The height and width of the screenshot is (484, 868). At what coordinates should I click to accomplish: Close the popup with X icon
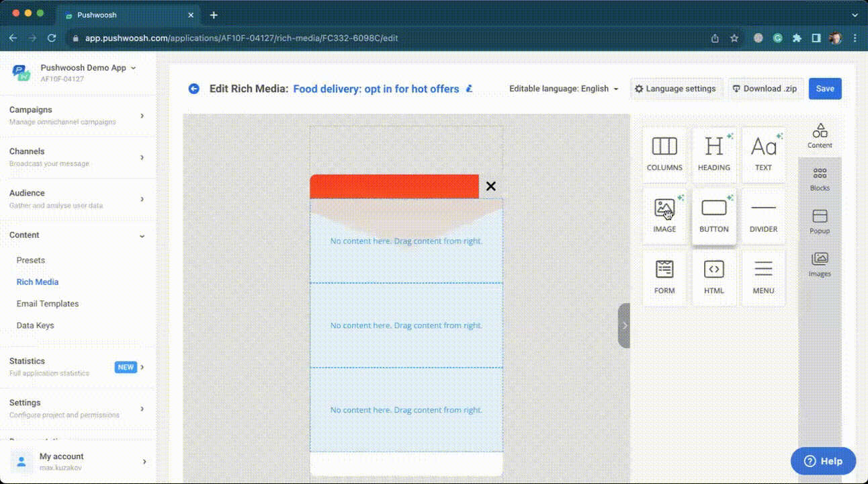[490, 187]
